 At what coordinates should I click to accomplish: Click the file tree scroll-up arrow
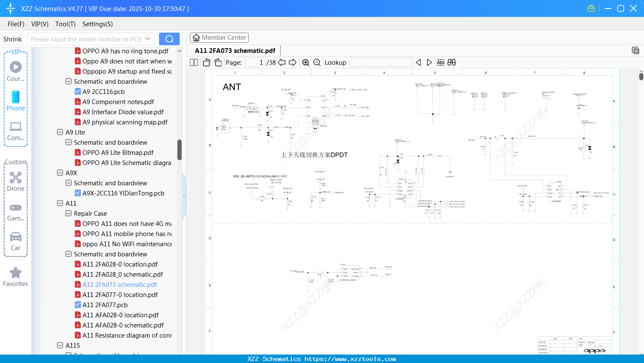(179, 51)
